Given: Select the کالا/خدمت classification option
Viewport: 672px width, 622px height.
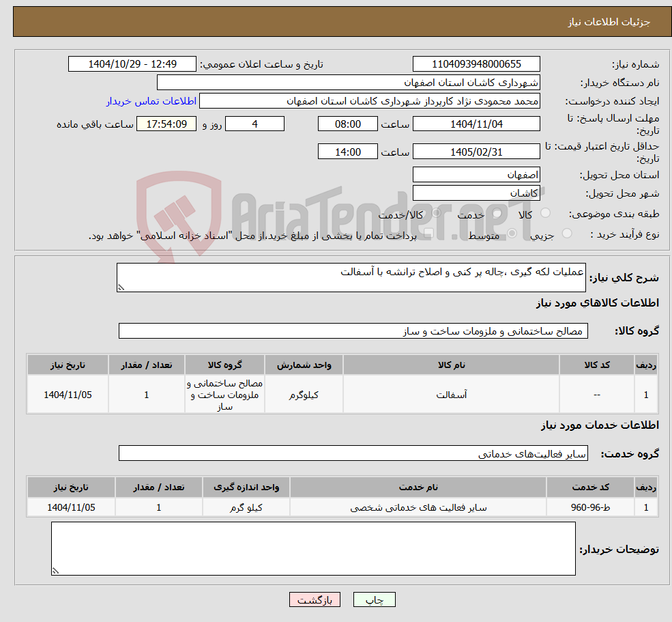Looking at the screenshot, I should click(437, 214).
